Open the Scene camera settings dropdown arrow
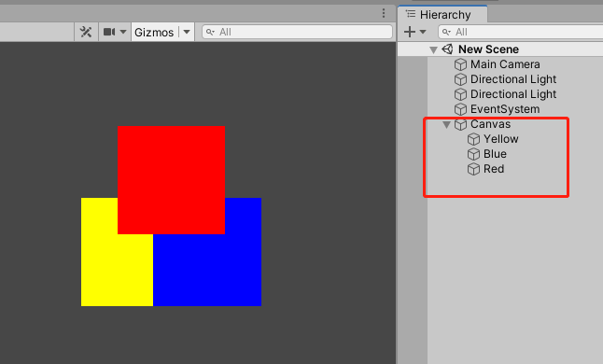603x364 pixels. coord(123,32)
